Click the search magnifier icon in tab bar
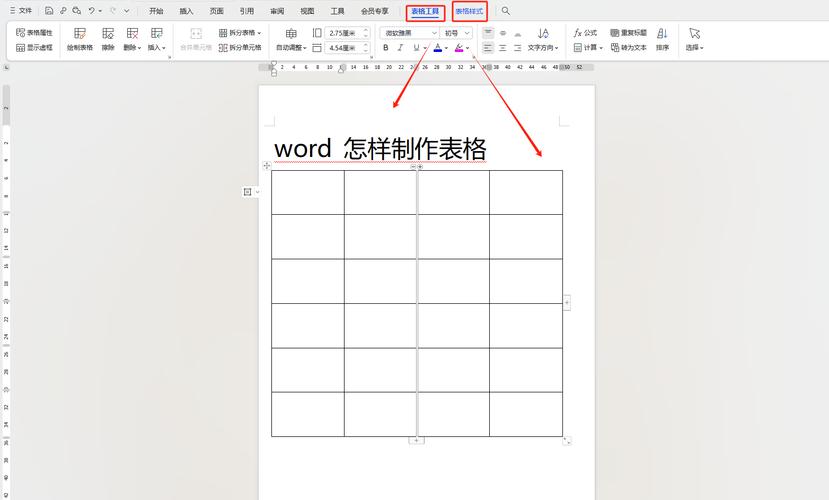Screen dimensions: 829x500 [506, 11]
